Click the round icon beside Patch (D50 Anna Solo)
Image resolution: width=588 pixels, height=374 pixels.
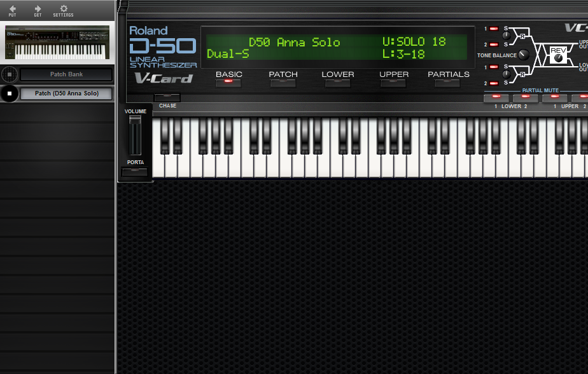tap(10, 93)
